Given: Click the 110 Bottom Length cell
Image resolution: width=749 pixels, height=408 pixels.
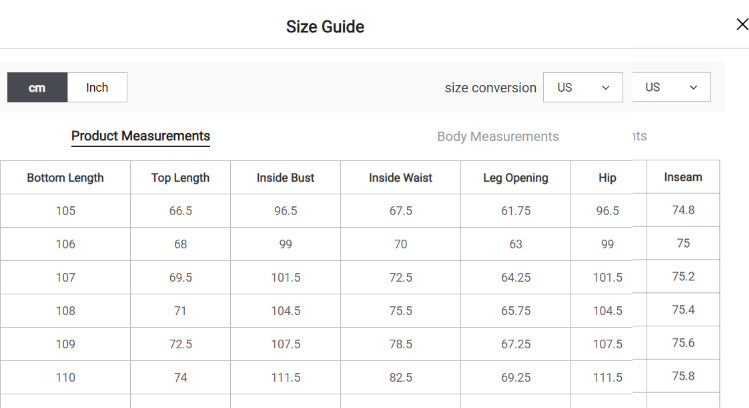Looking at the screenshot, I should pos(65,377).
